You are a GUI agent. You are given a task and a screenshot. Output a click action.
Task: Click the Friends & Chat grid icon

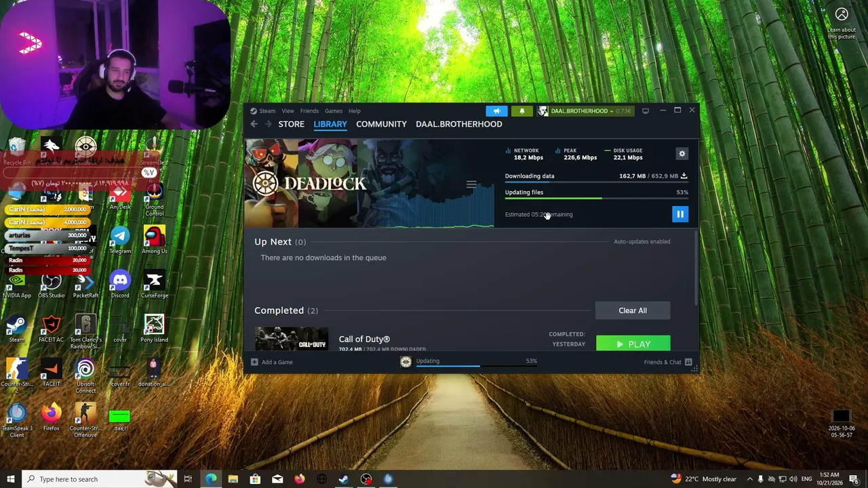688,362
